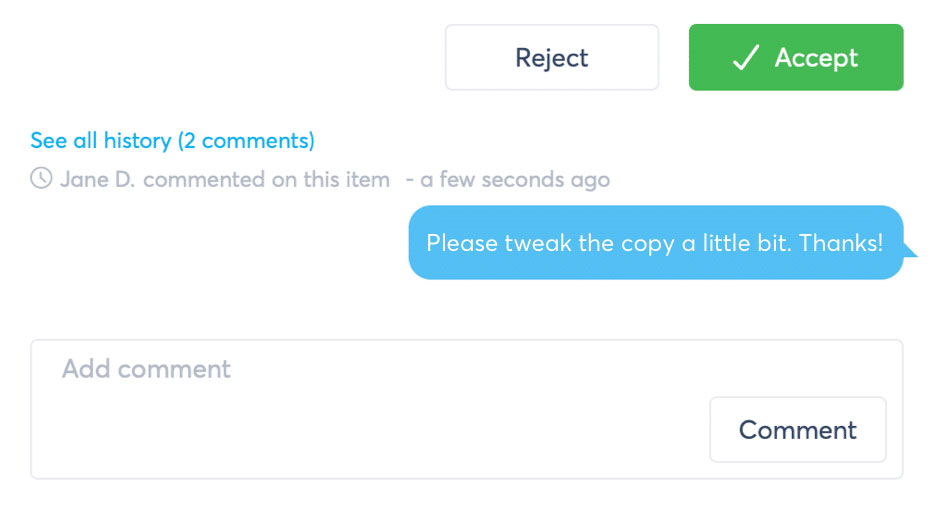Click the blue speech bubble tail
Image resolution: width=930 pixels, height=505 pixels.
coord(910,250)
